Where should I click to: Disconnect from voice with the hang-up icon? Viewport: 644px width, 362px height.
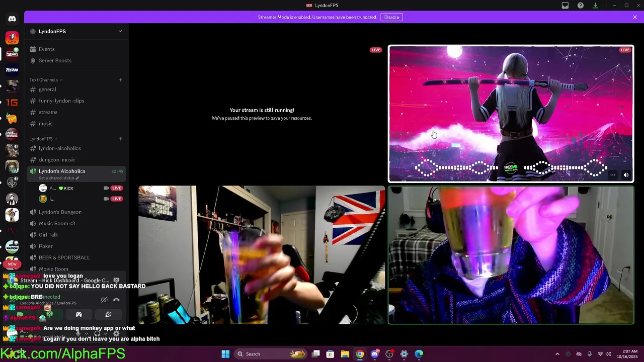click(116, 300)
